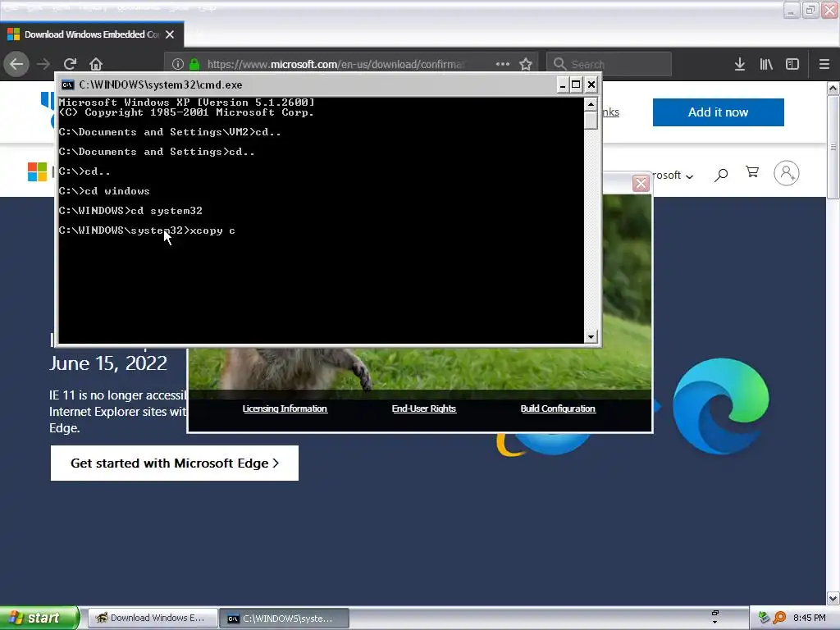840x630 pixels.
Task: Click the account sign-in avatar icon
Action: [787, 173]
